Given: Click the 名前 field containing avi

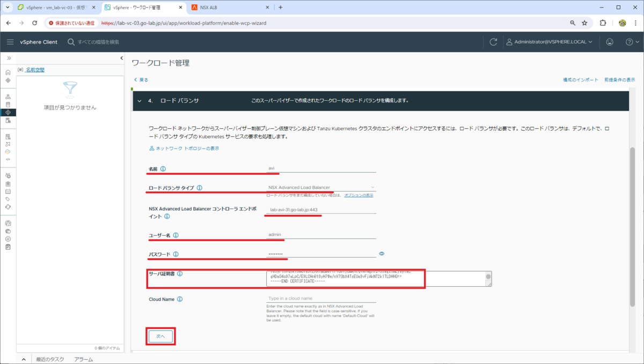Looking at the screenshot, I should (321, 168).
